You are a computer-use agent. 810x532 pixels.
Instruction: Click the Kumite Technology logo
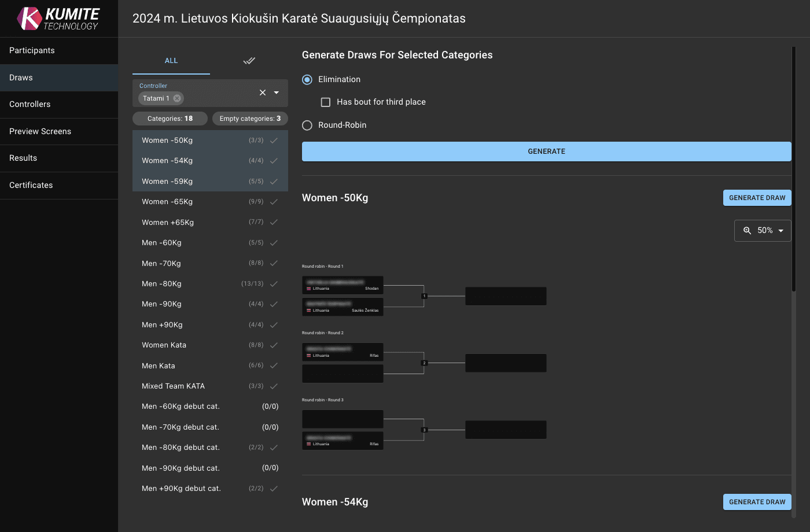coord(58,19)
